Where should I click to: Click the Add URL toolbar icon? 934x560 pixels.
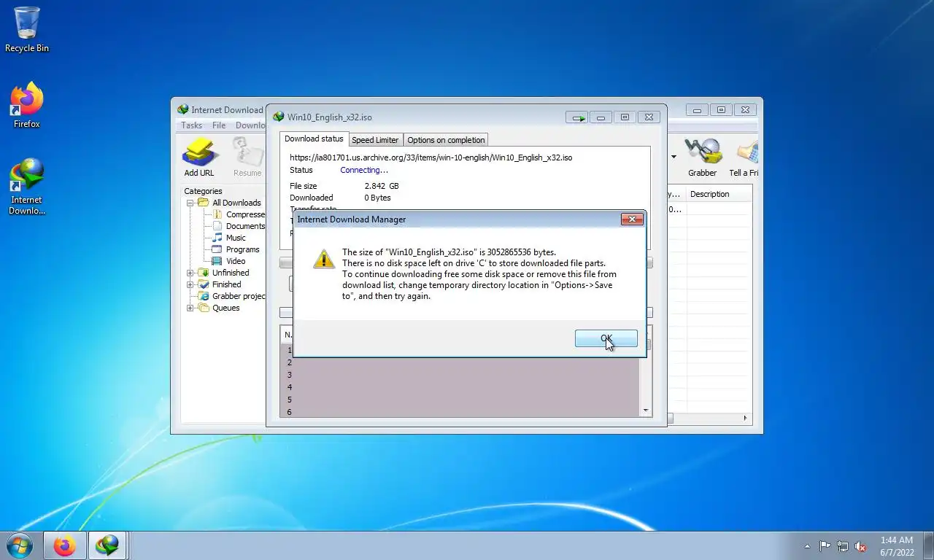pos(199,158)
